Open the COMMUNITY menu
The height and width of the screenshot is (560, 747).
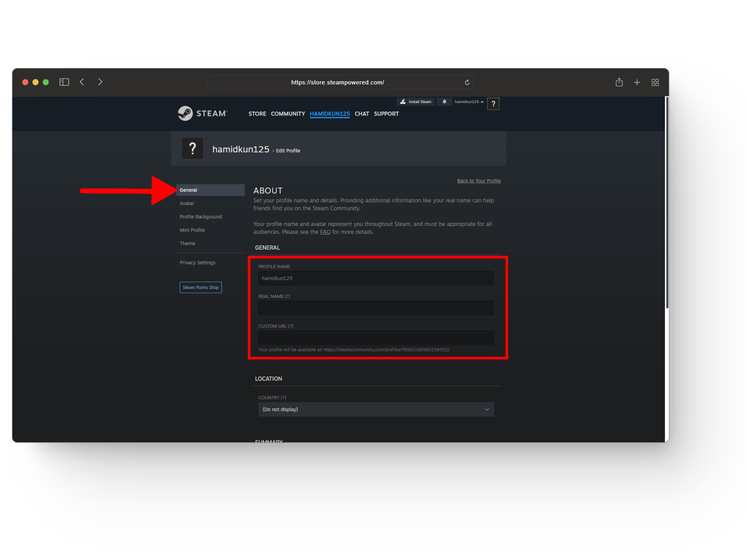tap(288, 114)
